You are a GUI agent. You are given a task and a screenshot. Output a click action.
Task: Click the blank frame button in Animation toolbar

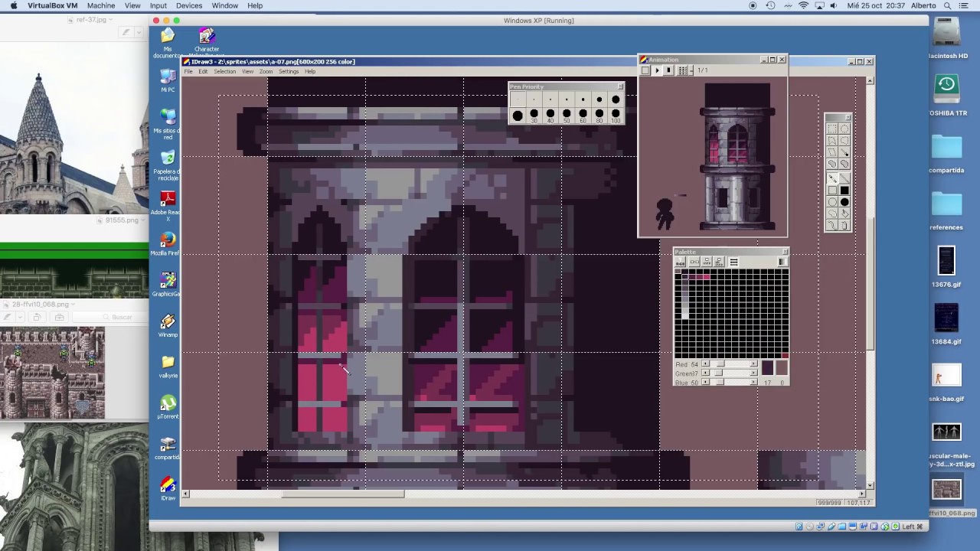645,70
